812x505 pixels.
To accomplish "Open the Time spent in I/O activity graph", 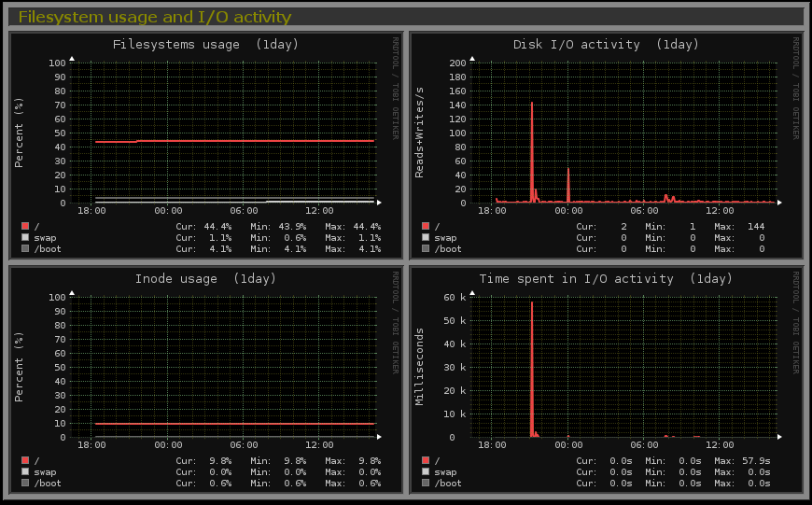I will pyautogui.click(x=607, y=380).
